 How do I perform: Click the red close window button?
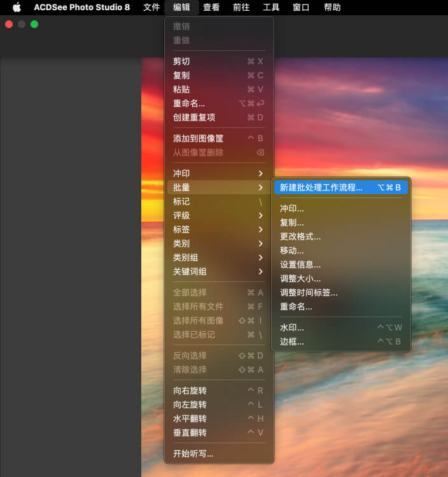pos(9,24)
